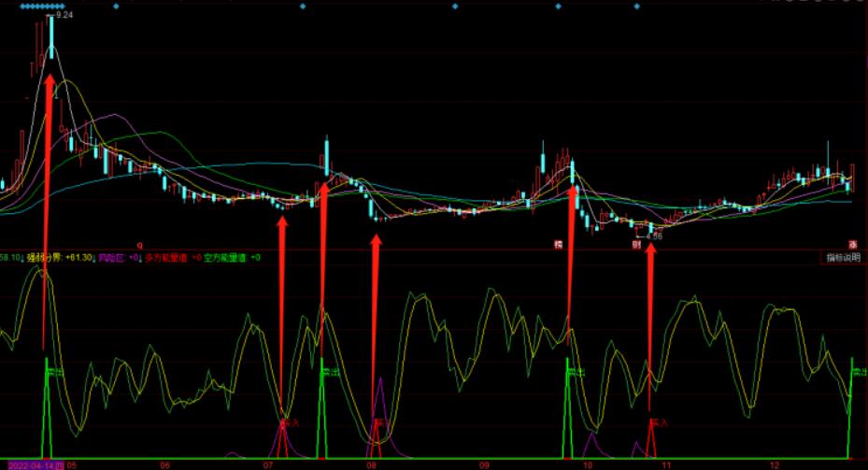Select the 买入 signal near month 07
The image size is (868, 470).
pyautogui.click(x=289, y=422)
